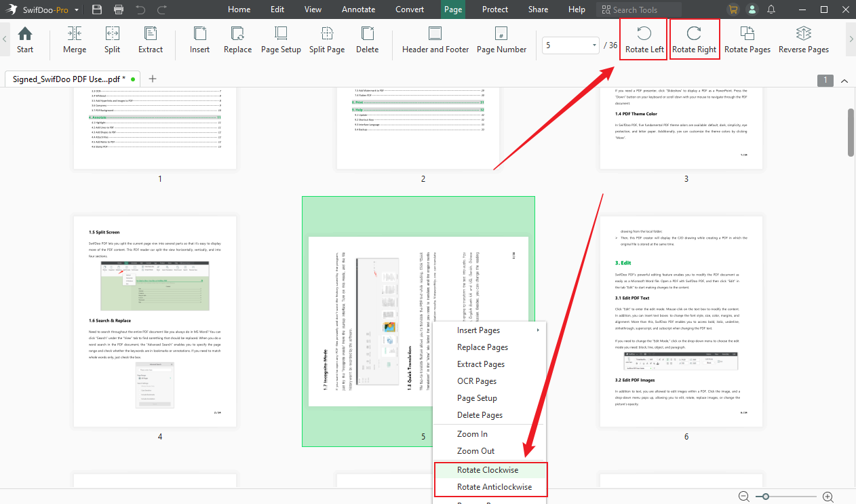
Task: Select the Merge tool
Action: [75, 41]
